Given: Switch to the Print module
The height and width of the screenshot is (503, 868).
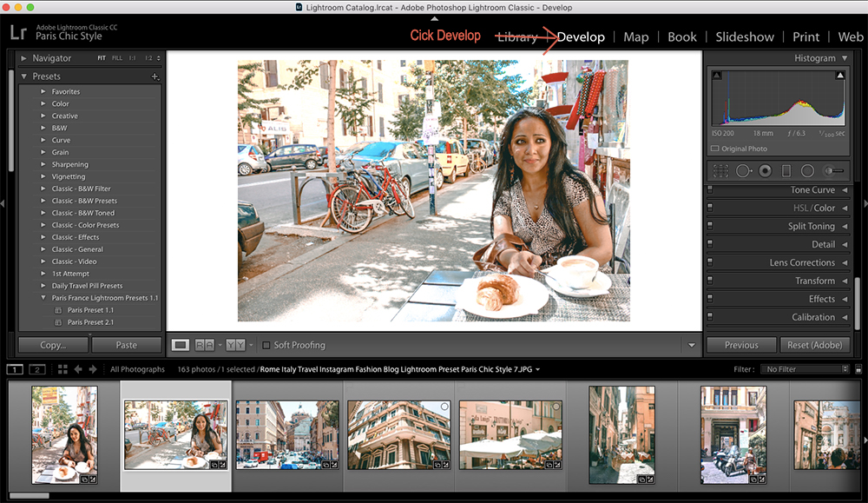Looking at the screenshot, I should [x=806, y=37].
